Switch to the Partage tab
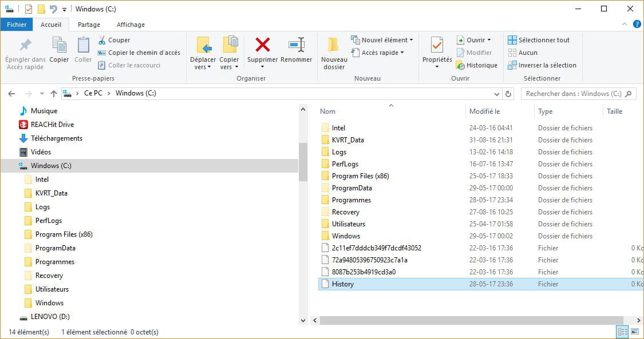Screen dimensions: 644x339 (x=89, y=25)
